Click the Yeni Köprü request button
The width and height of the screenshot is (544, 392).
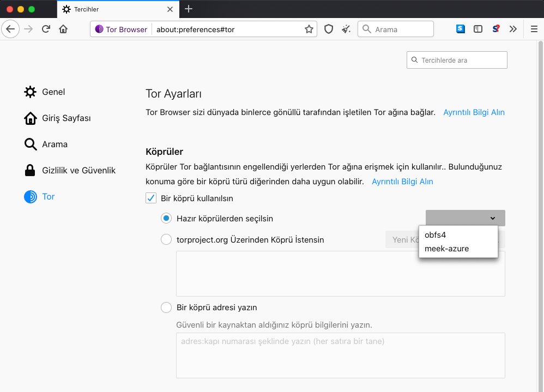402,240
